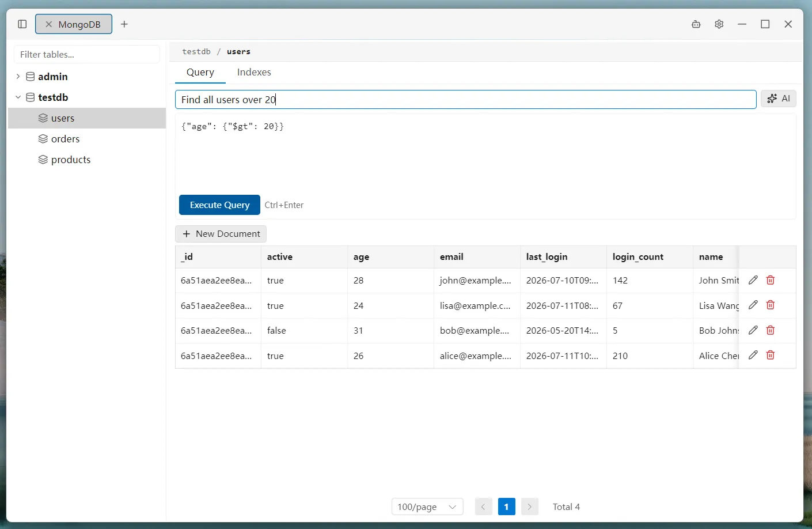Image resolution: width=812 pixels, height=529 pixels.
Task: Delete the Lisa Wang row
Action: point(771,305)
